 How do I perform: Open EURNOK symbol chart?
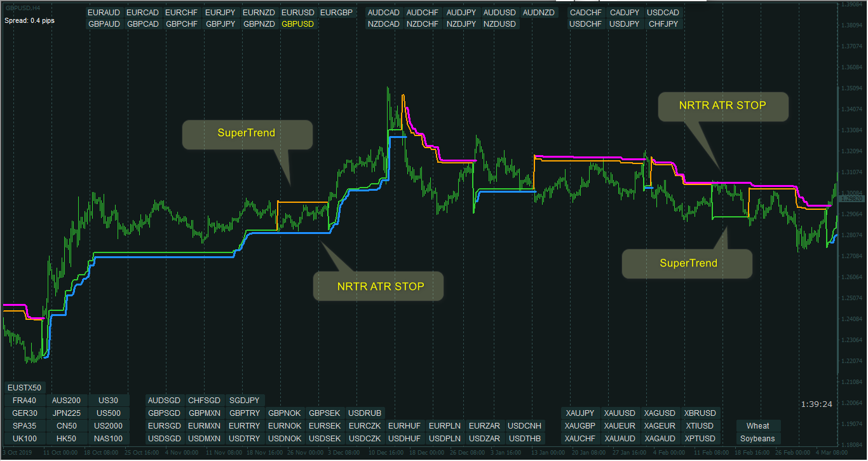[x=285, y=426]
